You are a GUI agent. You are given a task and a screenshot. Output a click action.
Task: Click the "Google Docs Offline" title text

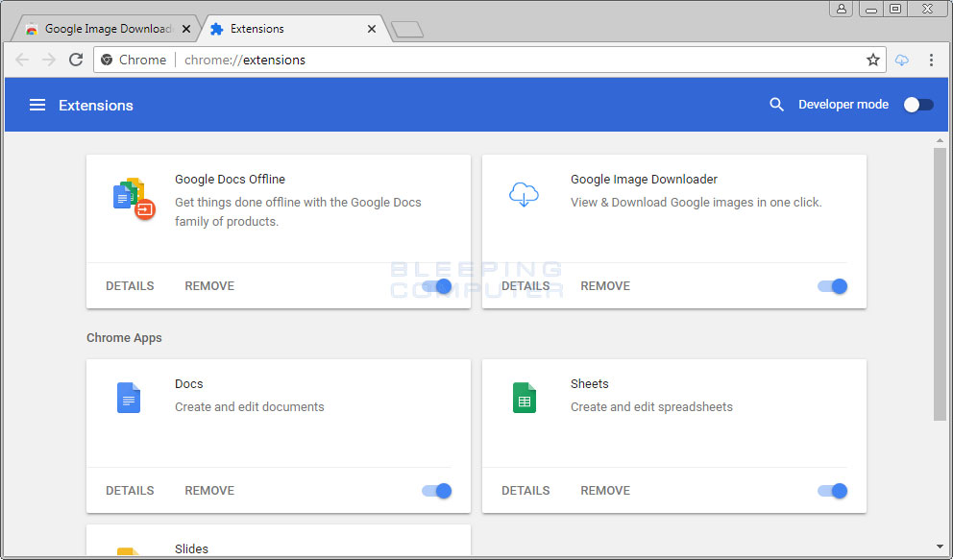click(x=230, y=180)
